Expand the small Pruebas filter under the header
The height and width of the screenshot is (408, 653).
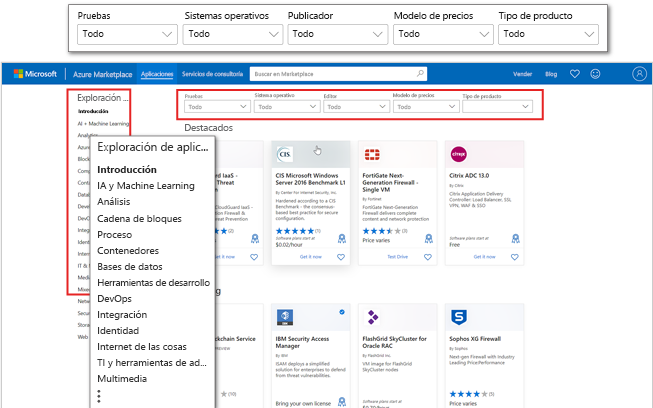pos(217,107)
